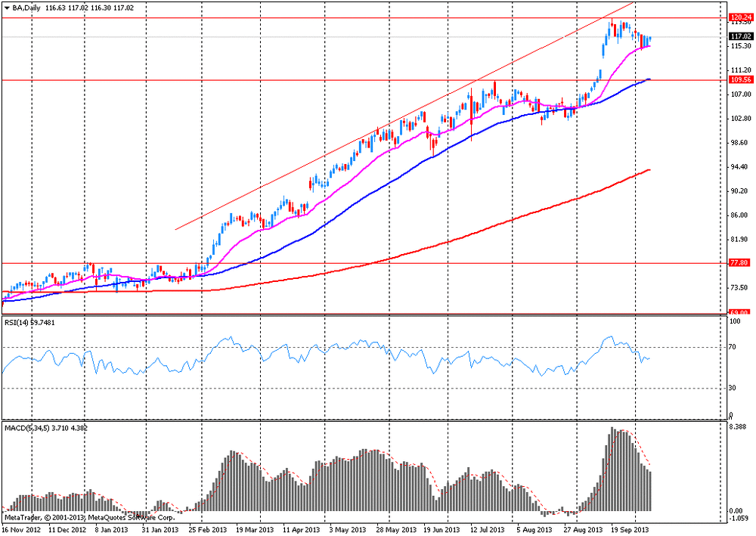
Task: Click the BA,Daily symbol title
Action: 26,8
